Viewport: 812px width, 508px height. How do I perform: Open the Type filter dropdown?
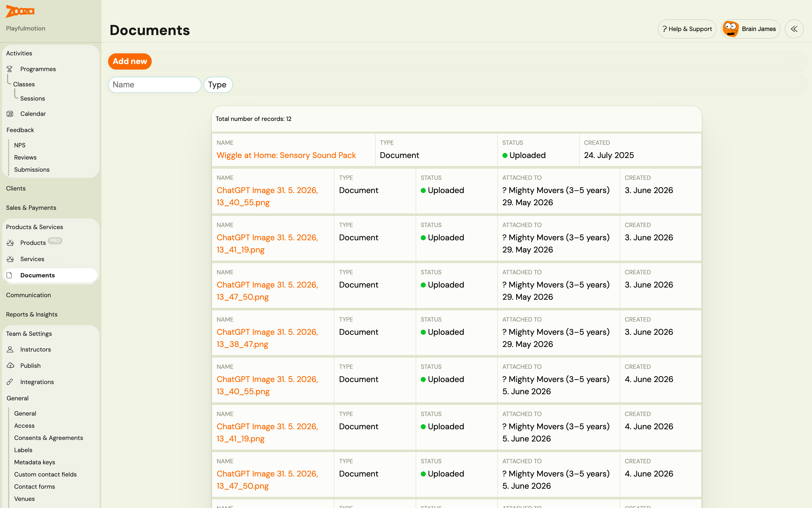point(218,85)
